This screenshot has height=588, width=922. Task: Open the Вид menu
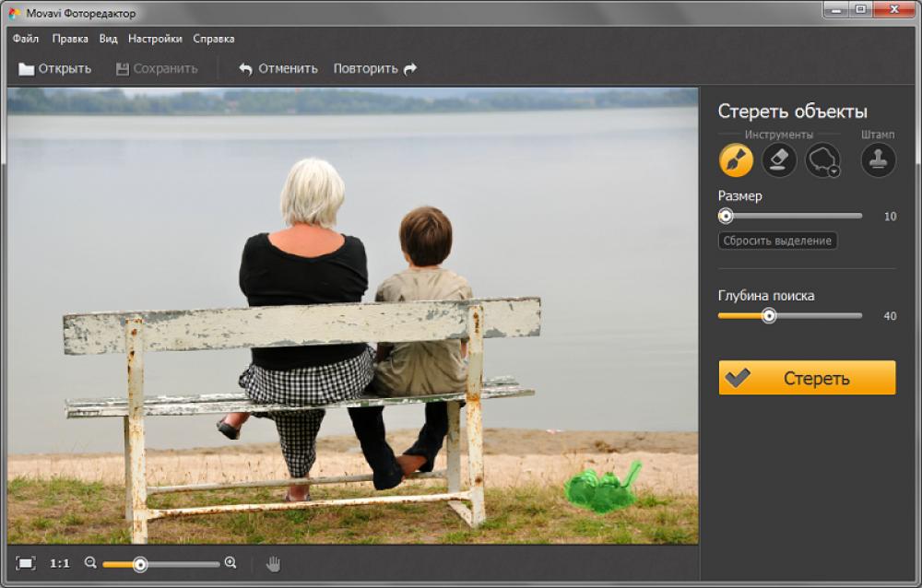pyautogui.click(x=109, y=39)
